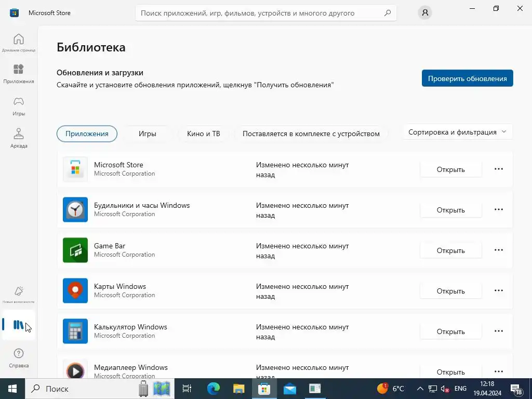The width and height of the screenshot is (532, 399).
Task: Open Будильники и часы with Открыть button
Action: [x=450, y=210]
